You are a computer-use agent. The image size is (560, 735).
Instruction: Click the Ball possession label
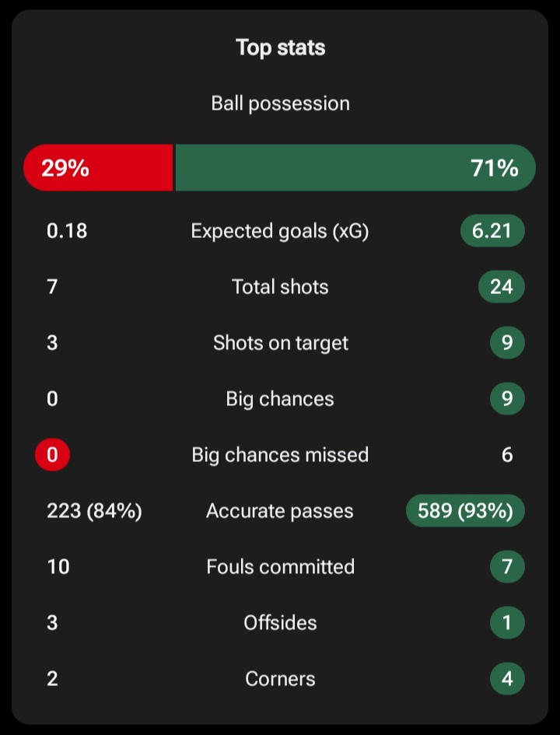(280, 103)
